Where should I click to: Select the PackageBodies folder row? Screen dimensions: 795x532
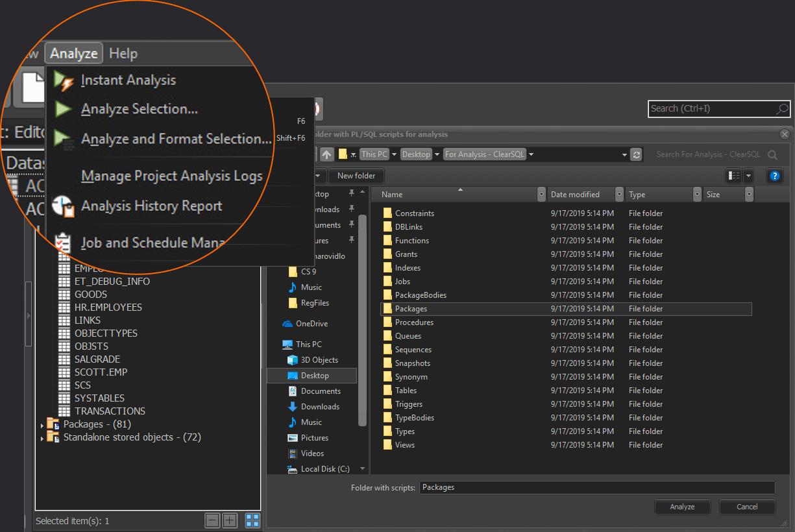click(566, 295)
